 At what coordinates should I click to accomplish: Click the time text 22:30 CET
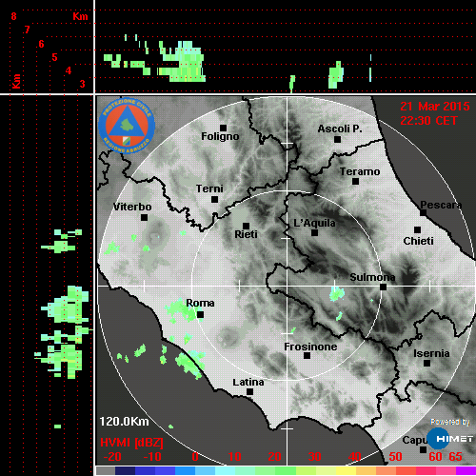click(428, 121)
